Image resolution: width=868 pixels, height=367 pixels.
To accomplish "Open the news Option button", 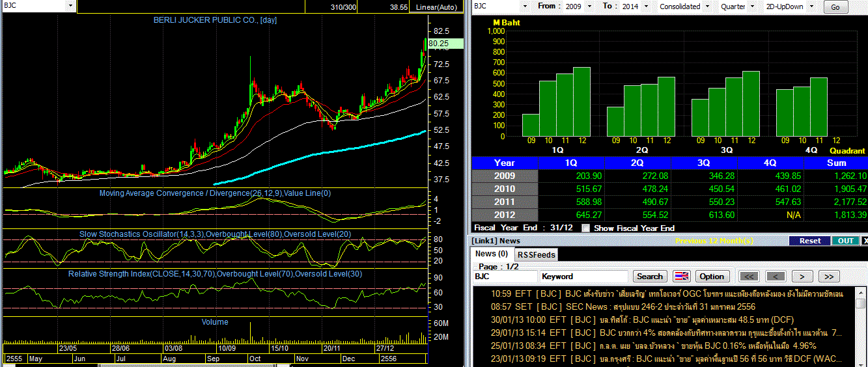I will 712,277.
